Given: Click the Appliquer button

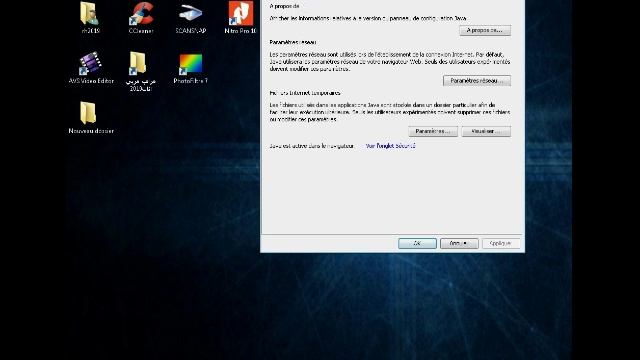Looking at the screenshot, I should [x=501, y=243].
